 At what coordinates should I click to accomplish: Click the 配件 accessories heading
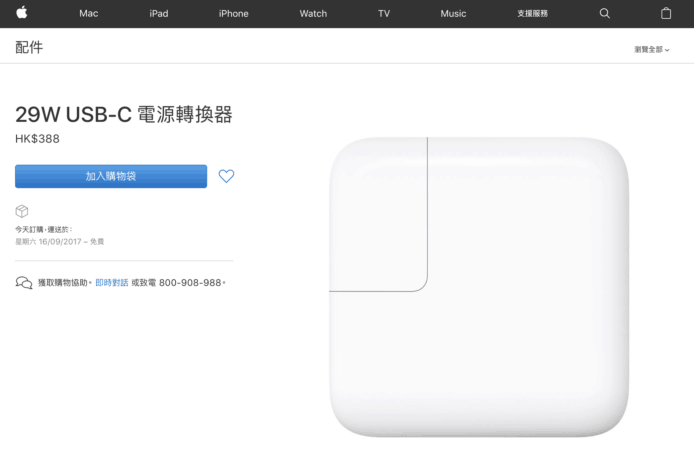(29, 47)
